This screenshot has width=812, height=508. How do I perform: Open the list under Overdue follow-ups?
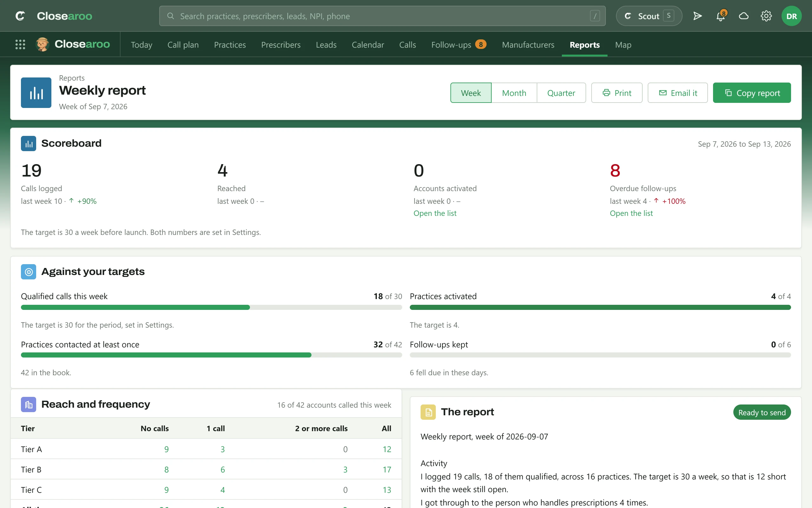tap(631, 213)
